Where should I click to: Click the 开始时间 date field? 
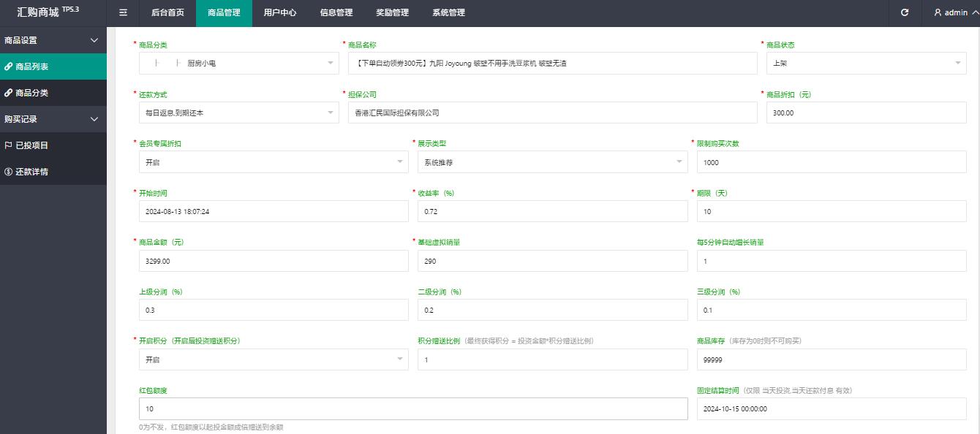point(274,211)
